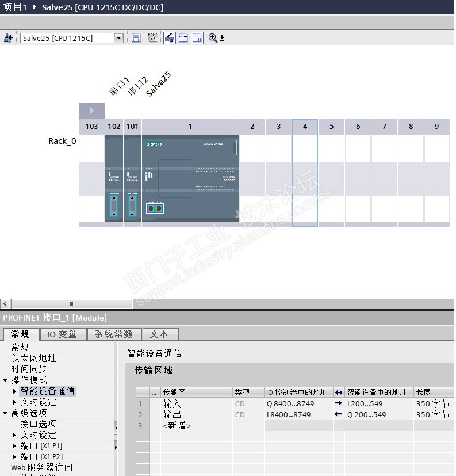Select 接口选项 in the tree
This screenshot has width=456, height=476.
coord(38,424)
